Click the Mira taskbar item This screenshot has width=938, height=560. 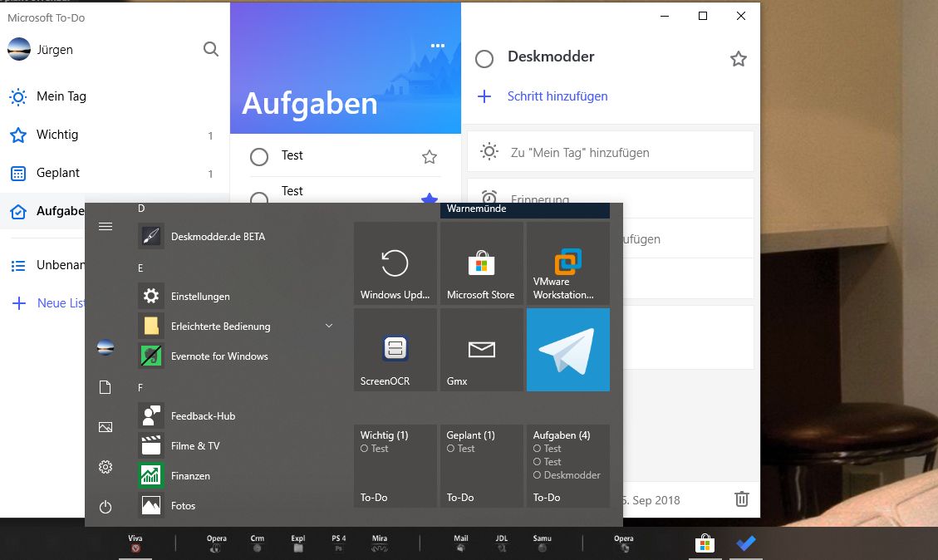pos(379,543)
